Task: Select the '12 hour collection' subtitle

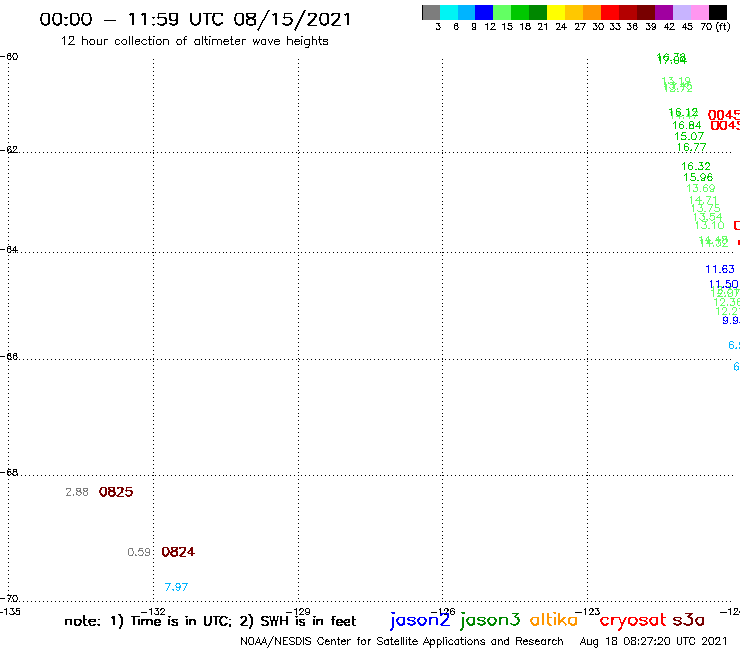Action: 194,41
